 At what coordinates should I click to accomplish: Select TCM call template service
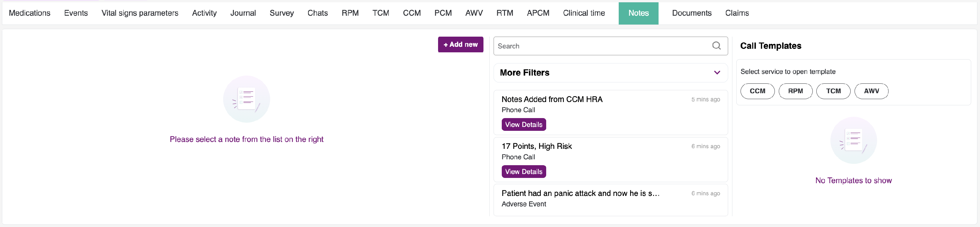(x=833, y=91)
